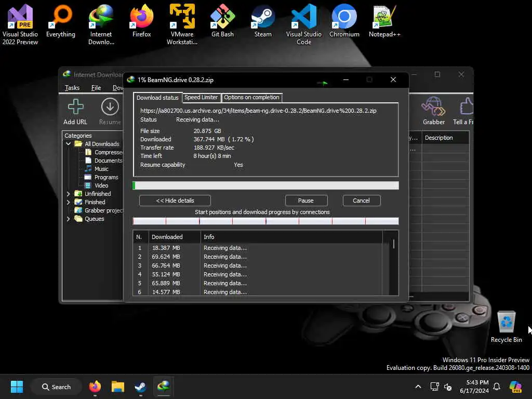Open Firefox from the taskbar
532x399 pixels.
(95, 387)
